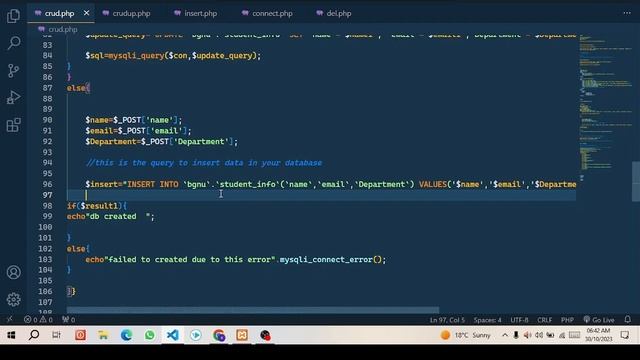The height and width of the screenshot is (360, 640).
Task: Open Windows taskbar search
Action: point(34,335)
